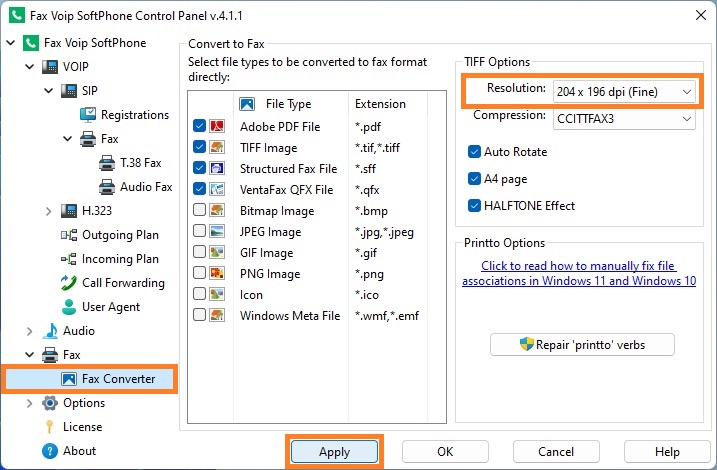Click the Call Forwarding green arrow icon
Screen dimensions: 717x470
[69, 283]
